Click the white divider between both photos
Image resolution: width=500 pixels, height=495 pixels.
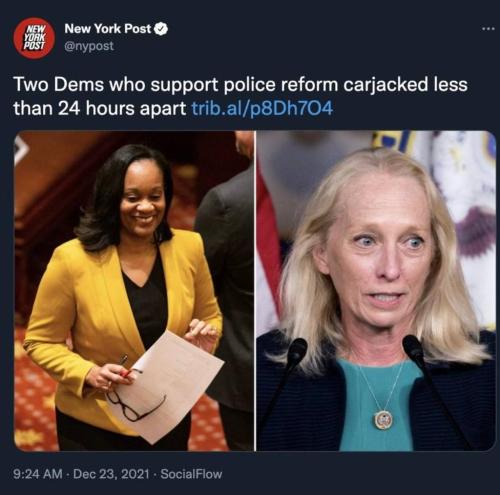tap(255, 291)
